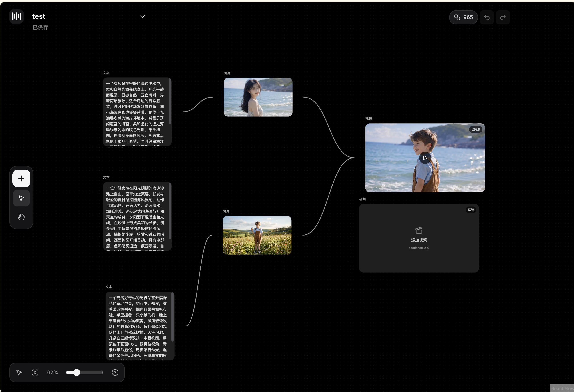
Task: Click the app waveform logo icon
Action: coord(16,16)
